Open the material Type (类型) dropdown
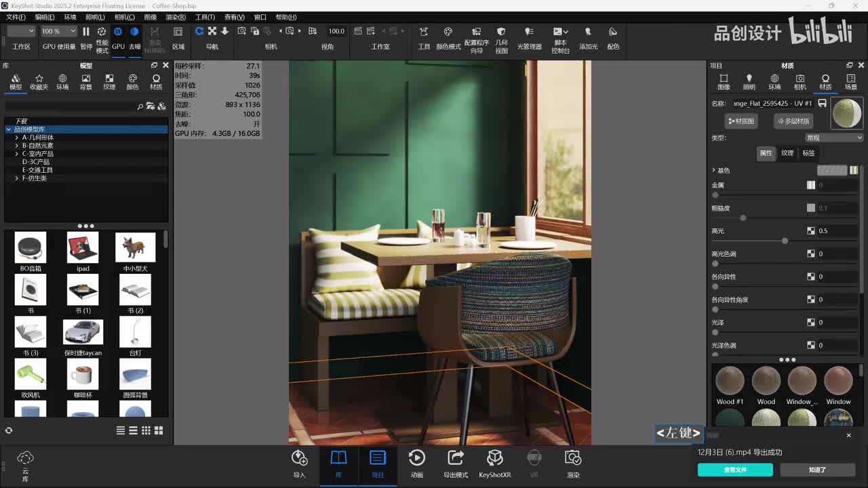Viewport: 868px width, 488px height. 833,138
